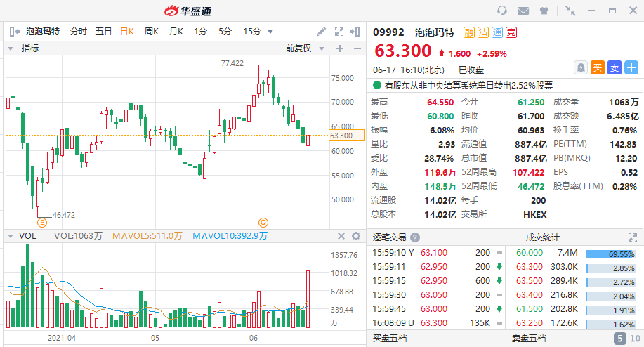Switch order book depth to 5

pyautogui.click(x=619, y=339)
